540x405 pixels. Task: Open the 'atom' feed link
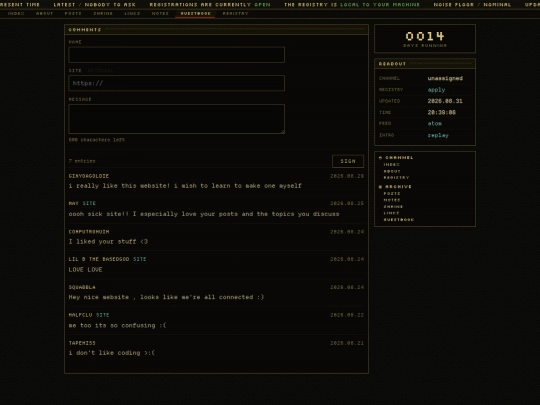tap(435, 123)
